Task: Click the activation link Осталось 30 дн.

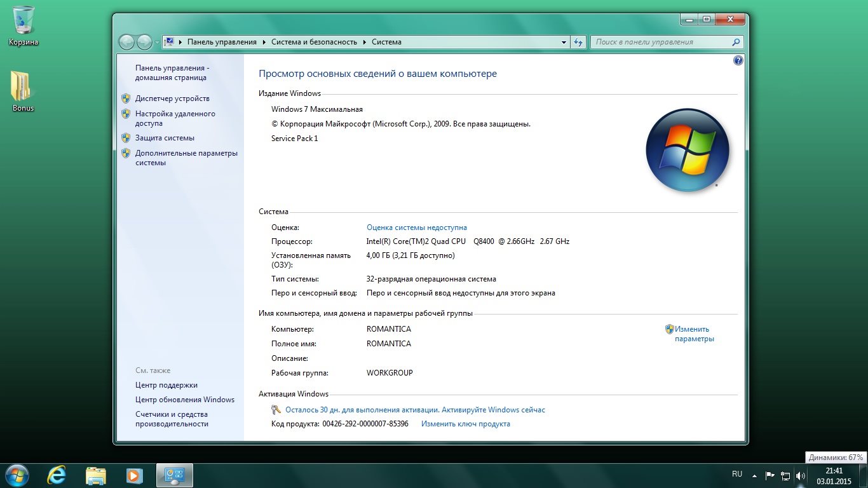Action: point(415,410)
